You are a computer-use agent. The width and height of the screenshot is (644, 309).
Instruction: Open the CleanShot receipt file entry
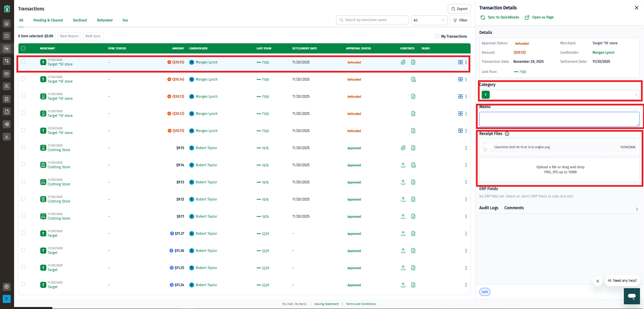(x=559, y=147)
